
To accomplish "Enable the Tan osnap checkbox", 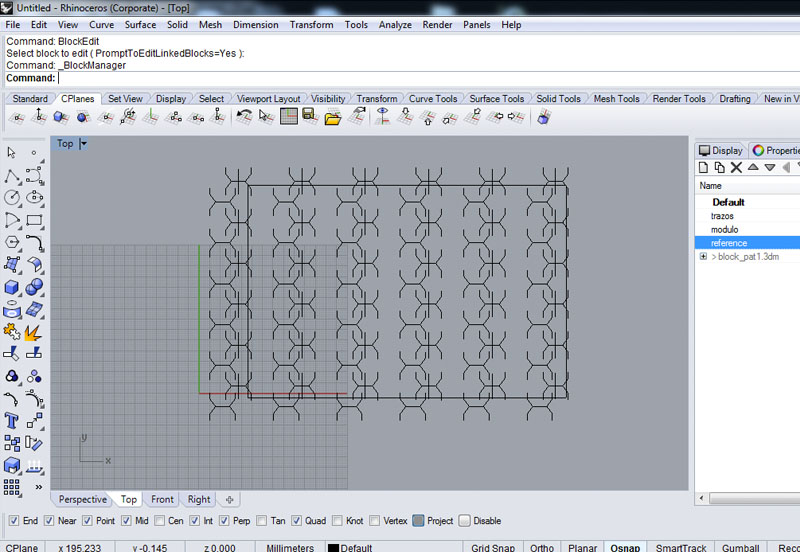I will click(262, 521).
